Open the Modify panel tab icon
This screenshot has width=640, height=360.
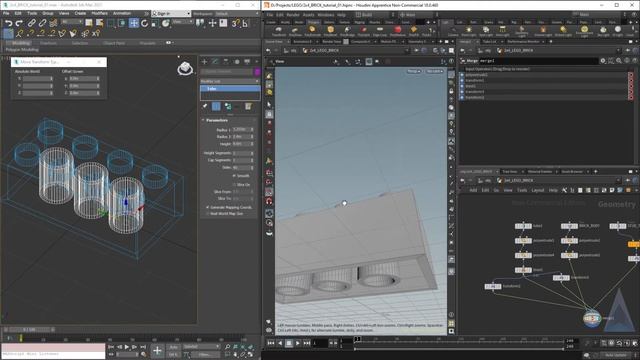(x=215, y=62)
